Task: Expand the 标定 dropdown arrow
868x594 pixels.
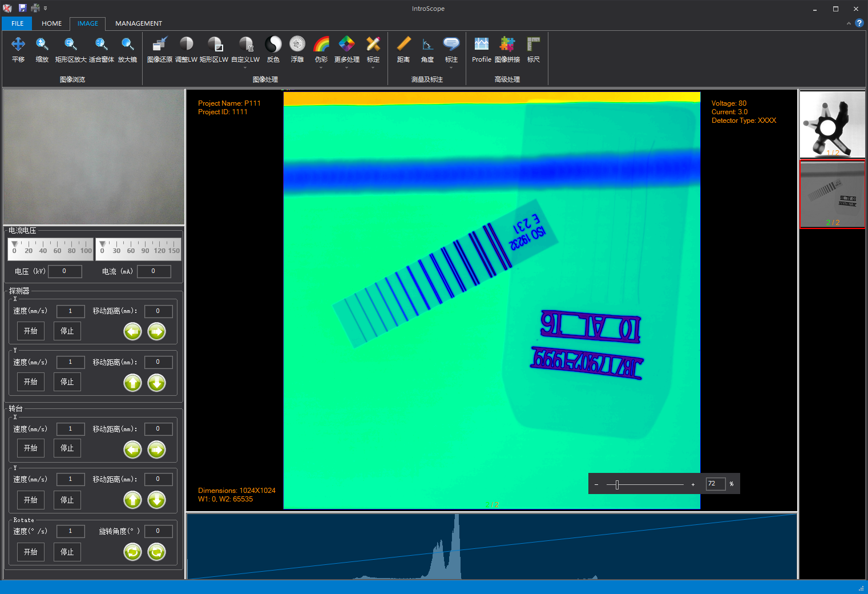Action: (373, 67)
